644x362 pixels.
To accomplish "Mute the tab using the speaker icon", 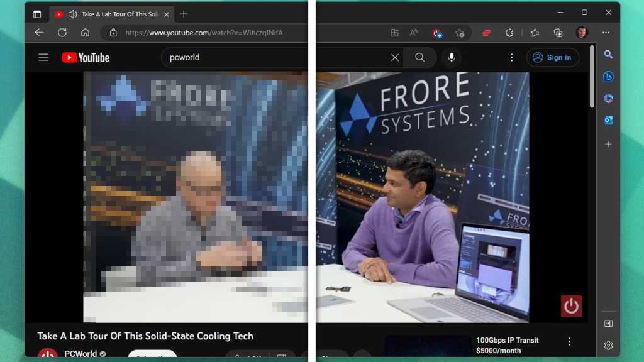I will pos(72,14).
